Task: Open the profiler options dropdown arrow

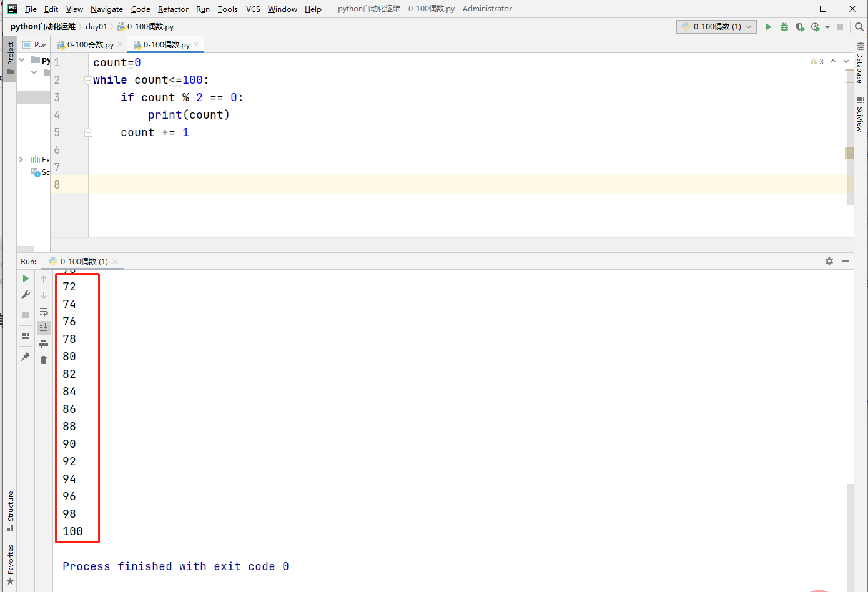Action: click(827, 27)
